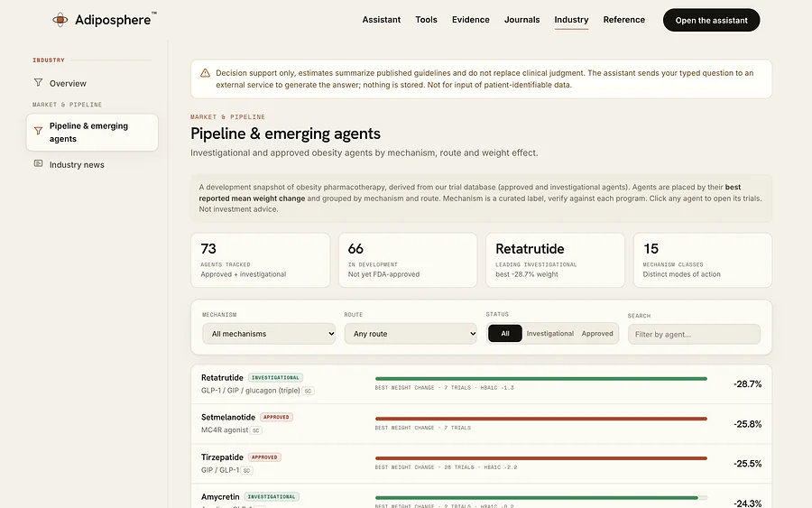The image size is (812, 508).
Task: Open the Any route dropdown
Action: click(x=411, y=334)
